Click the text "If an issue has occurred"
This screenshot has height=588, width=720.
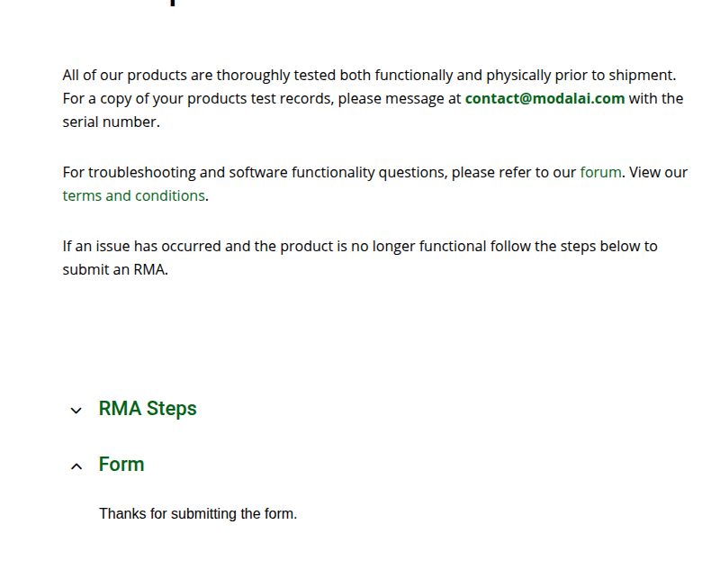pyautogui.click(x=141, y=246)
